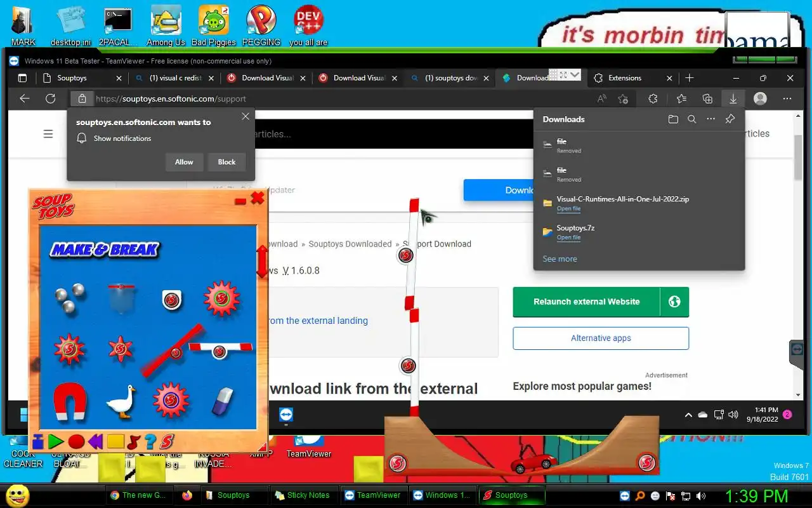This screenshot has width=812, height=508.
Task: Expand TeamViewer toolbar dropdown chevron
Action: point(575,75)
